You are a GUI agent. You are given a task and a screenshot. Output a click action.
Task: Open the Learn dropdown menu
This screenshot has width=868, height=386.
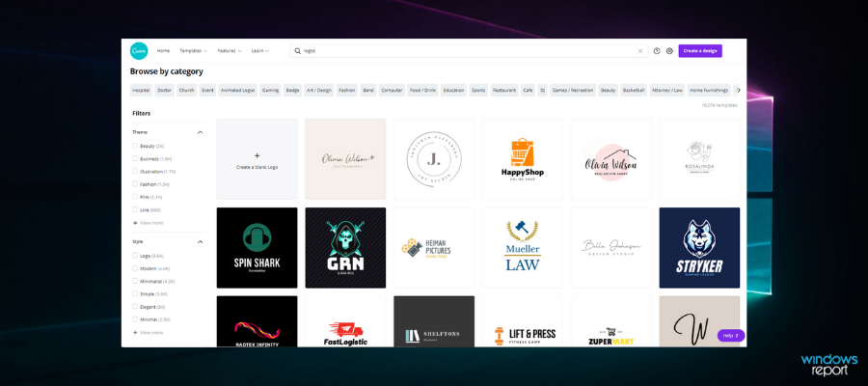tap(259, 51)
